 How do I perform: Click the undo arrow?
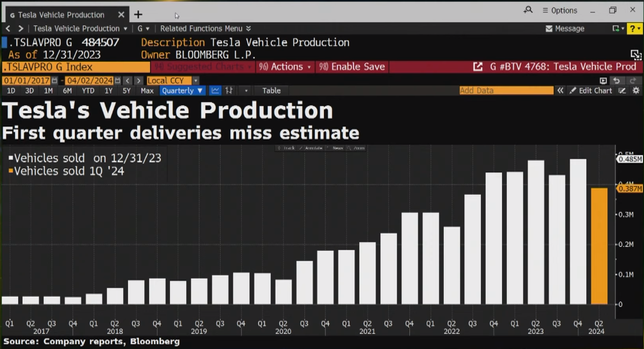tap(617, 81)
